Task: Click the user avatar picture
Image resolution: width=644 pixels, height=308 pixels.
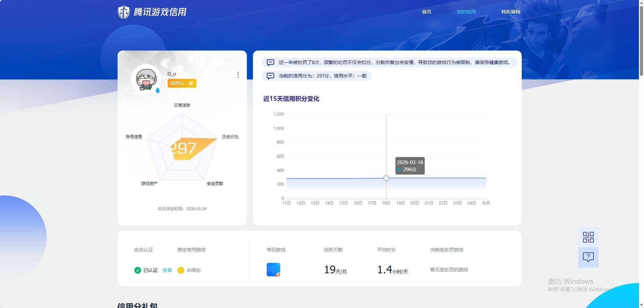Action: click(146, 79)
